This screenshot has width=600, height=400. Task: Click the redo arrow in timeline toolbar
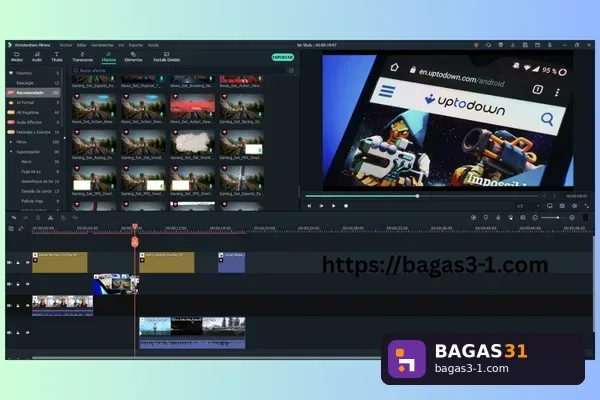pos(26,218)
